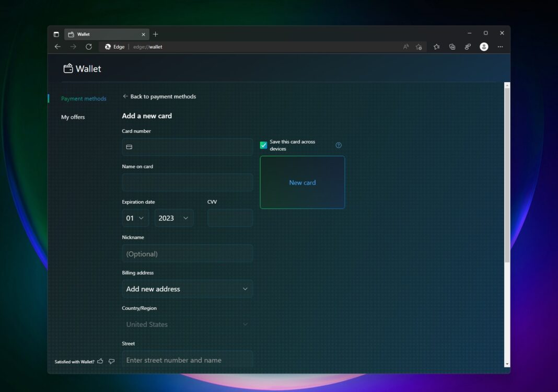Switch to the My offers section
The image size is (558, 392).
coord(73,117)
